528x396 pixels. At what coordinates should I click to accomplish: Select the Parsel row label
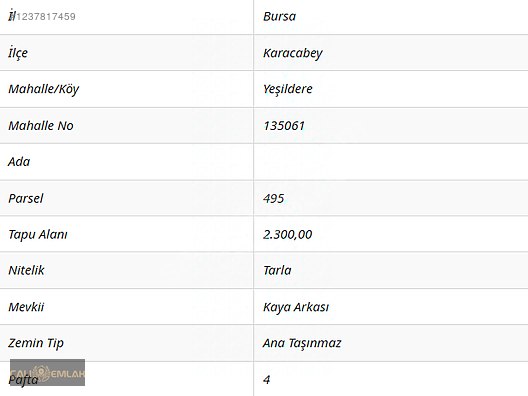pyautogui.click(x=26, y=198)
